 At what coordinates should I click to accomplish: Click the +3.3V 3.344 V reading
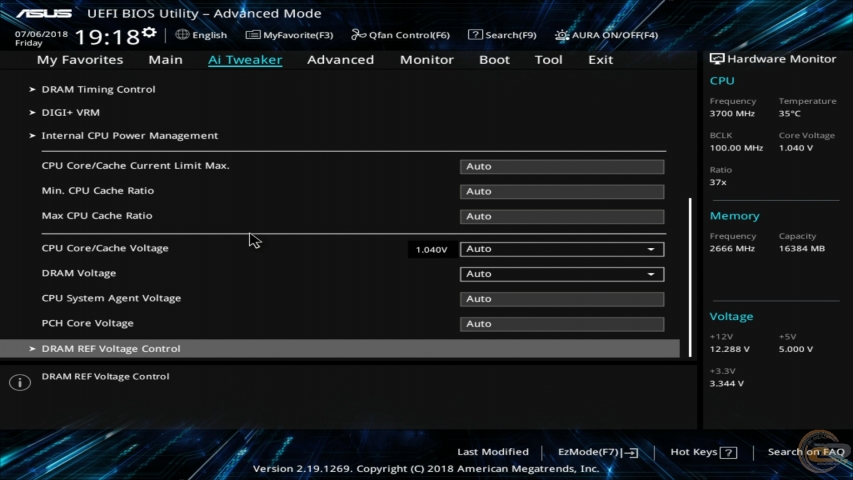click(727, 384)
